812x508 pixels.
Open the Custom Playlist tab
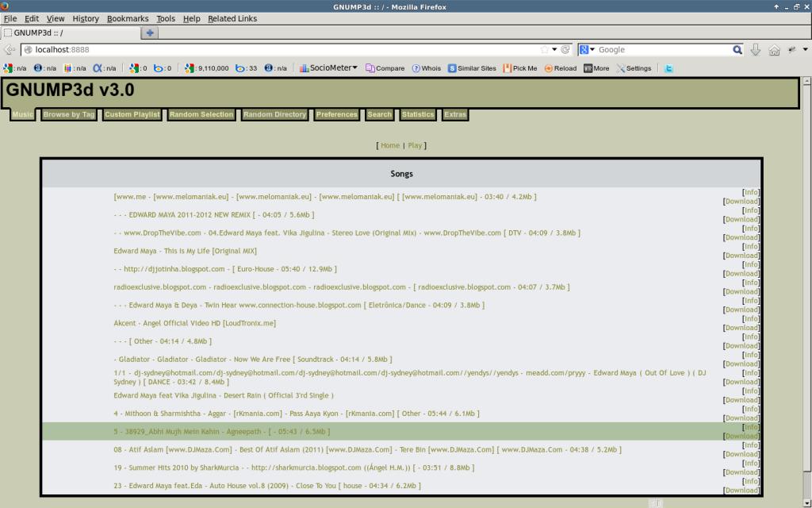click(132, 114)
